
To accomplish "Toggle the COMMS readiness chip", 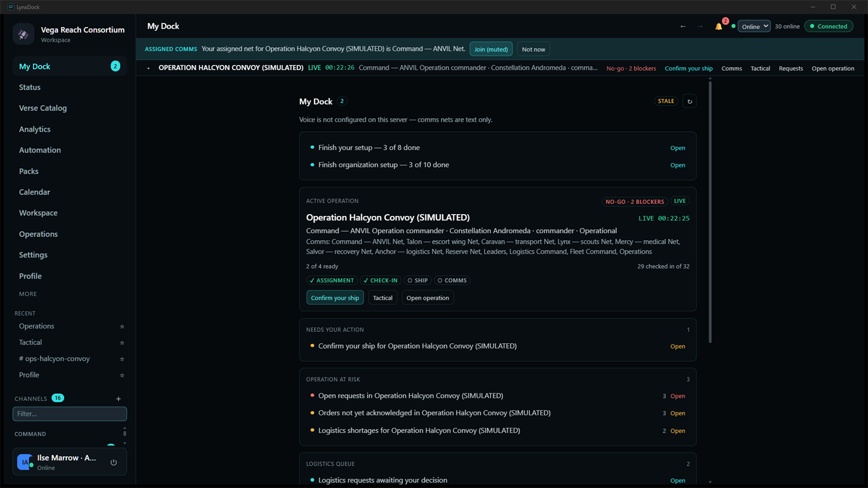I will pos(452,280).
